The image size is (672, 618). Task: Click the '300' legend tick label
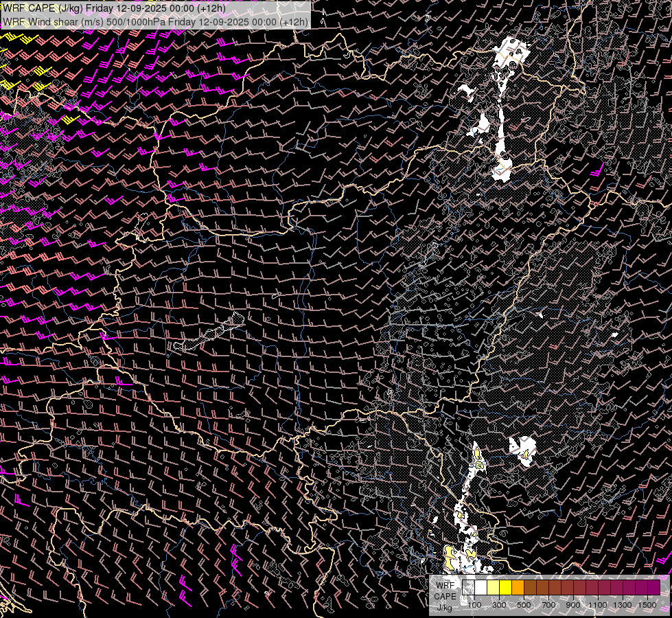(499, 605)
